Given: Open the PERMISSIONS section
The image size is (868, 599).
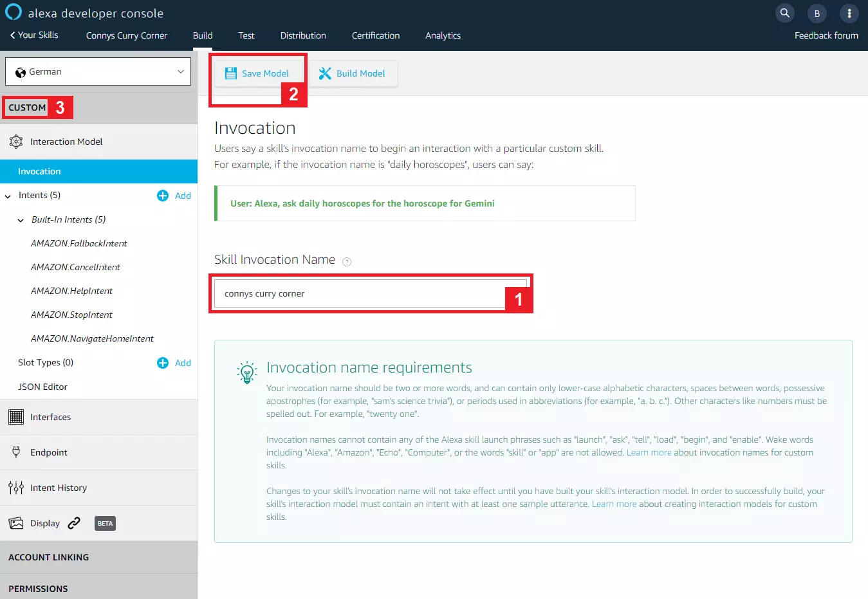Looking at the screenshot, I should (x=98, y=588).
